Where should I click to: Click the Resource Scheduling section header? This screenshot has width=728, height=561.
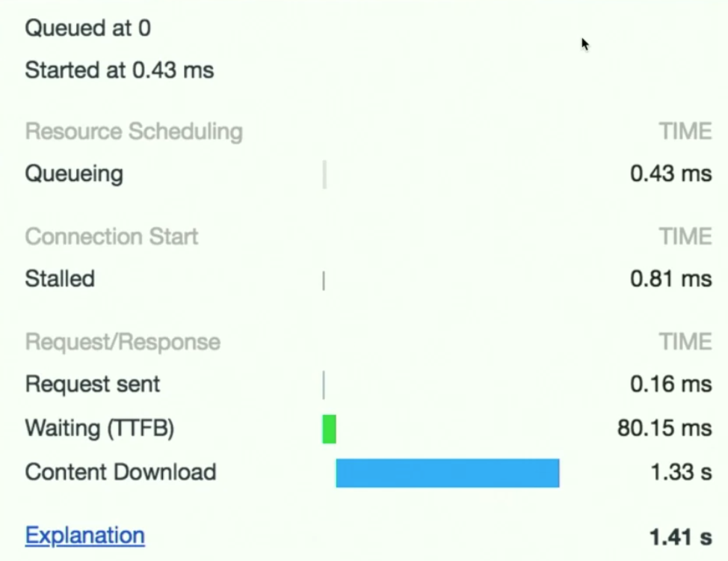(x=134, y=132)
